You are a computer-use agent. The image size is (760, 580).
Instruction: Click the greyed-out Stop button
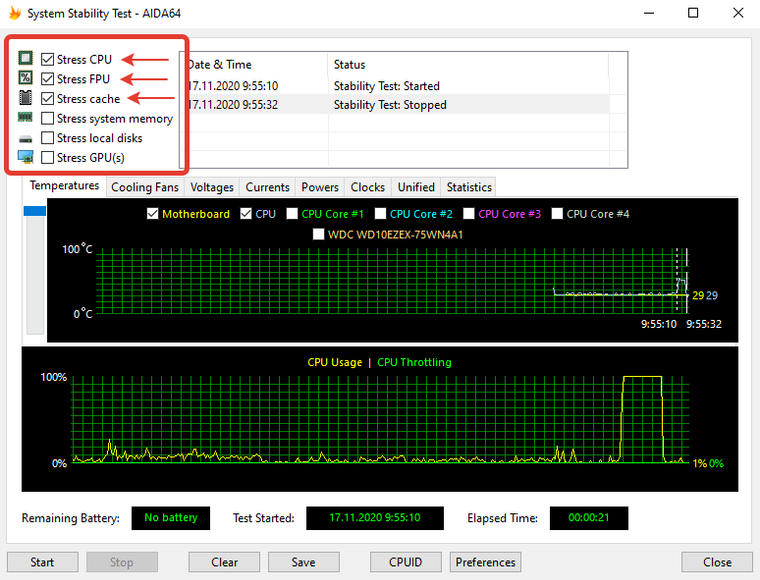122,562
